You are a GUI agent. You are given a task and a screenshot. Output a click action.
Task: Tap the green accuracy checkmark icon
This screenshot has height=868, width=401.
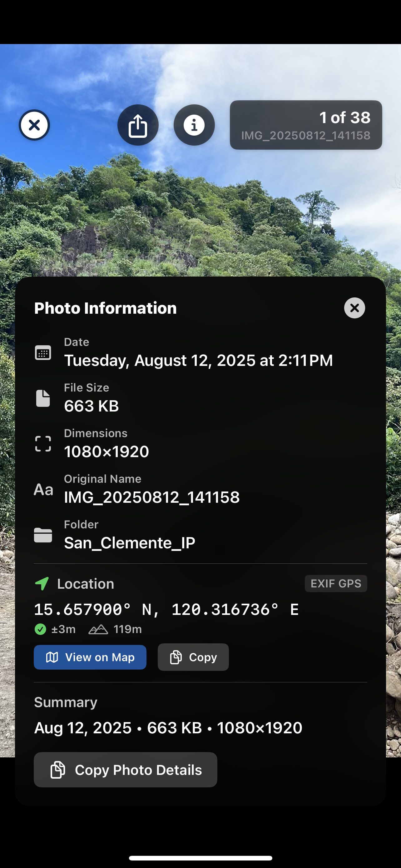point(40,629)
